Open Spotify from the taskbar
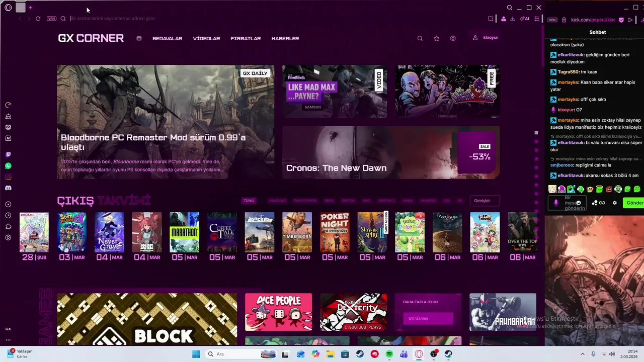 coord(389,354)
